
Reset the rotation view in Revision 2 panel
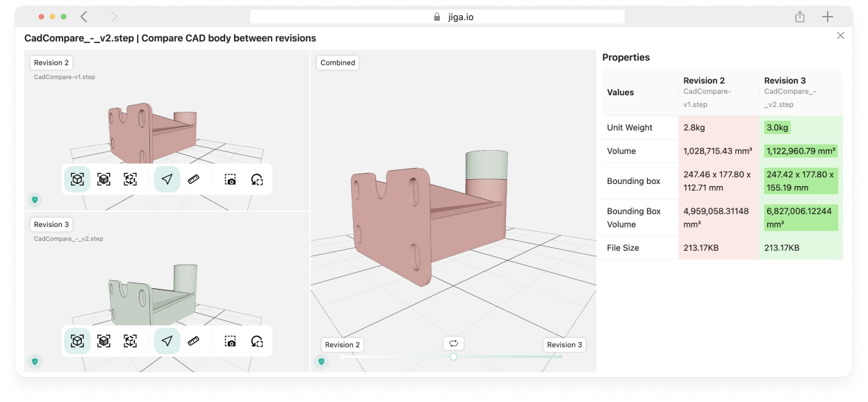[x=257, y=179]
